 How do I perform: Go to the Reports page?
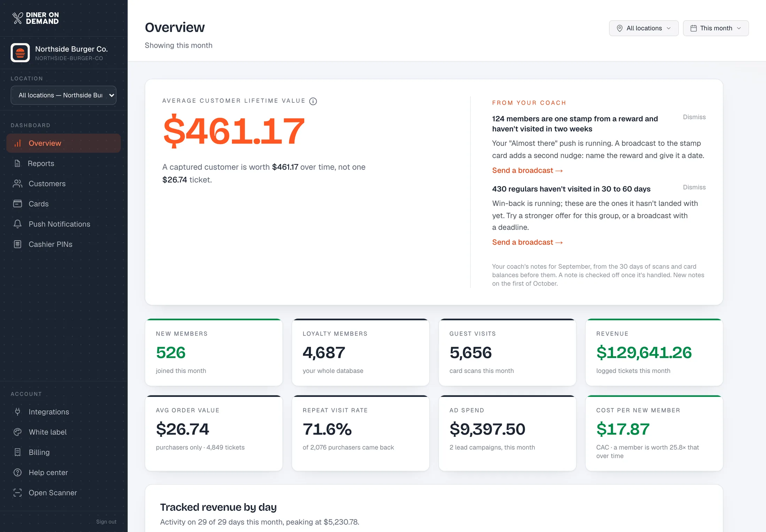coord(63,163)
